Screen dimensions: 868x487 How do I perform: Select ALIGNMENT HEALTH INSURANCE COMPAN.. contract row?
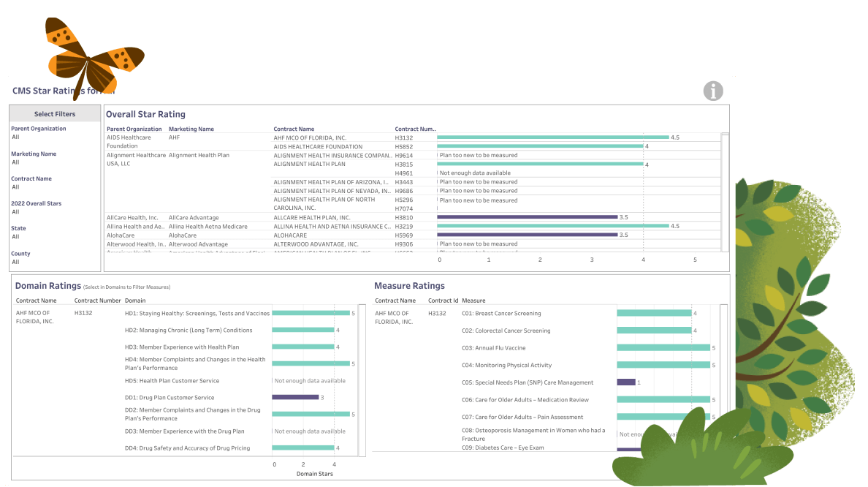[332, 156]
